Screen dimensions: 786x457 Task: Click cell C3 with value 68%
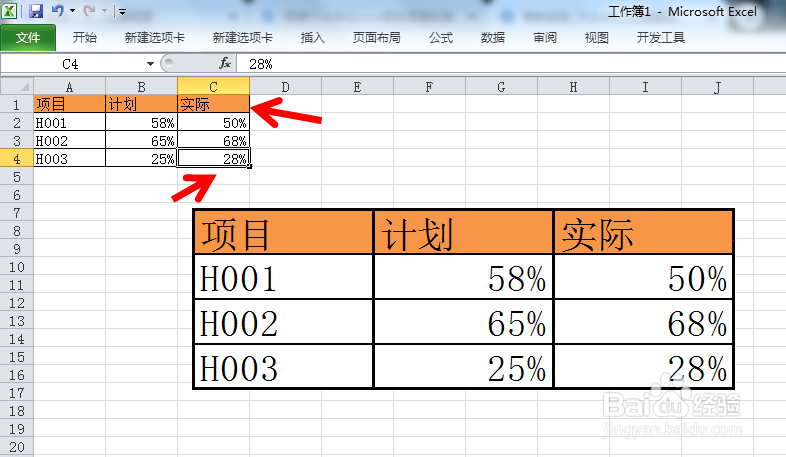point(214,141)
